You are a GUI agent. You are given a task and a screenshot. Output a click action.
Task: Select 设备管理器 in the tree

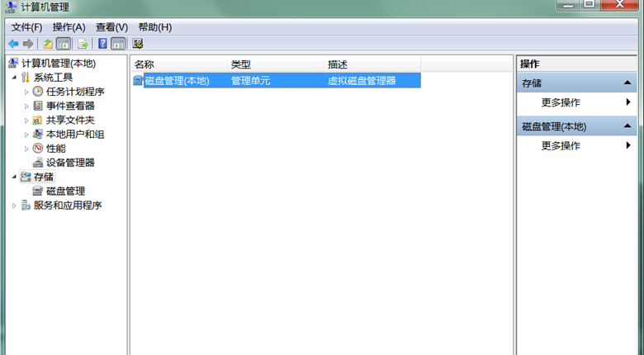(x=70, y=163)
